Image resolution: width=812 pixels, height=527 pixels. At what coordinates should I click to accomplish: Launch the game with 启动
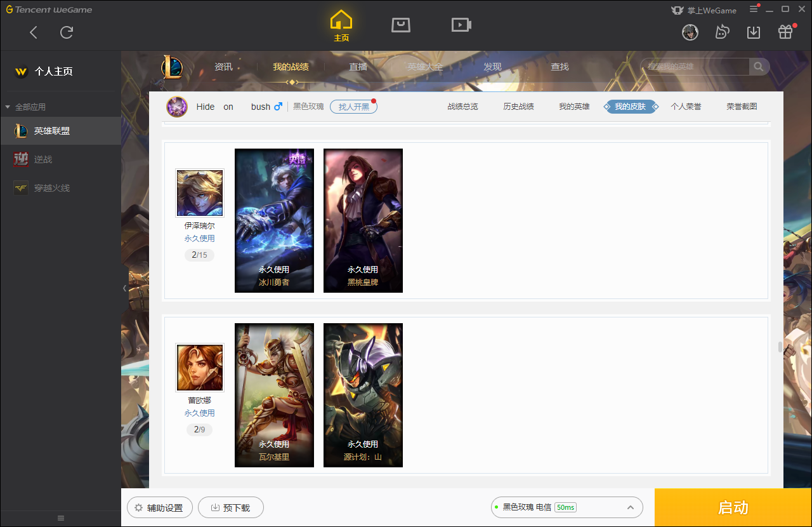tap(733, 507)
